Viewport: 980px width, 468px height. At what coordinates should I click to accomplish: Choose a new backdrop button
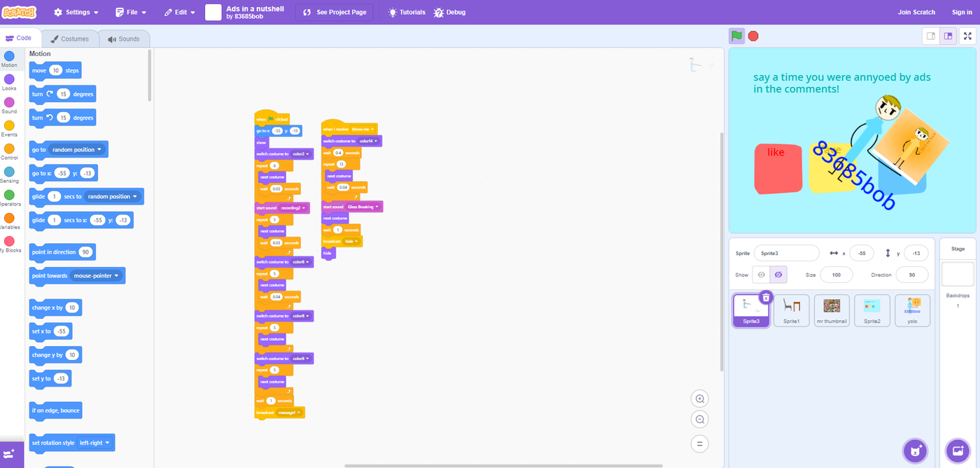coord(957,450)
